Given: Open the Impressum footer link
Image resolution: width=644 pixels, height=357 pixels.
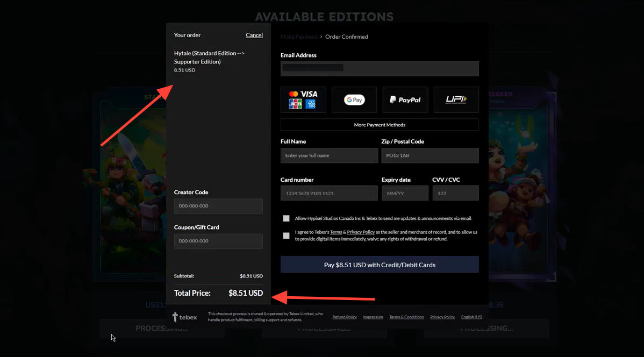Looking at the screenshot, I should coord(373,317).
